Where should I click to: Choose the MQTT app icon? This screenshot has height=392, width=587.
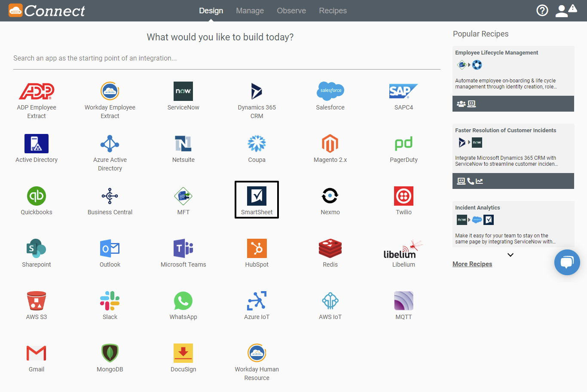(404, 301)
